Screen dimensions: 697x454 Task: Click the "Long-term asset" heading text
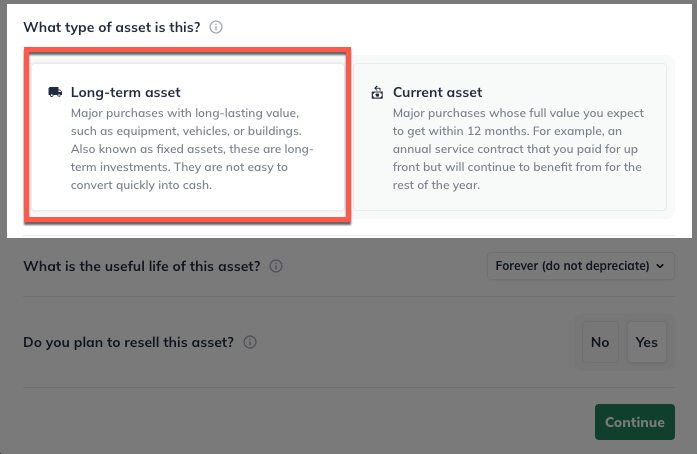pyautogui.click(x=125, y=92)
